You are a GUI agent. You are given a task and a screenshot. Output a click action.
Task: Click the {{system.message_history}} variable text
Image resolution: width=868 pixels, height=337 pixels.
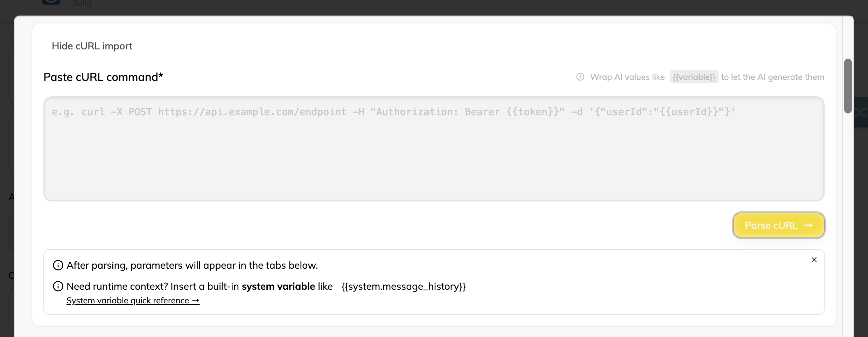point(403,287)
